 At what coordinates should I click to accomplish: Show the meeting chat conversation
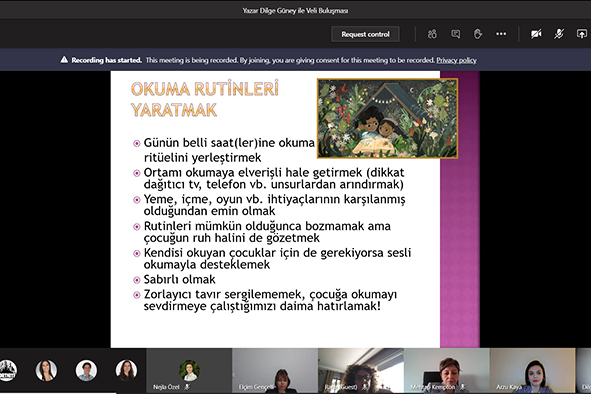455,34
